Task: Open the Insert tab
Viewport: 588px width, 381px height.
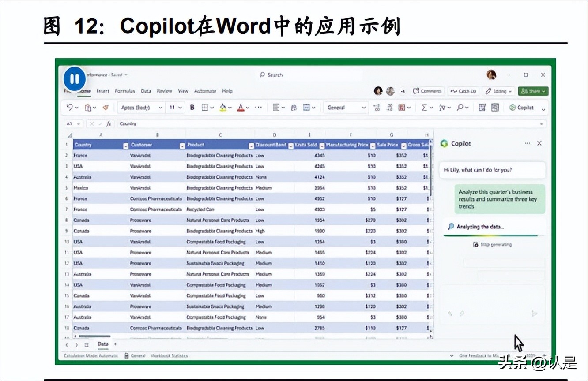Action: [103, 91]
